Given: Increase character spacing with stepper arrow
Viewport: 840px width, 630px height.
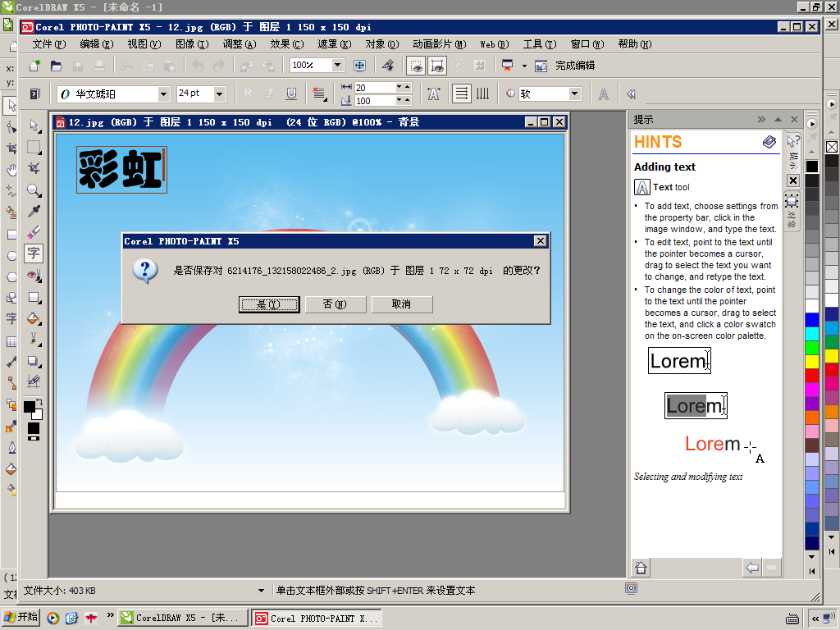Looking at the screenshot, I should (407, 86).
